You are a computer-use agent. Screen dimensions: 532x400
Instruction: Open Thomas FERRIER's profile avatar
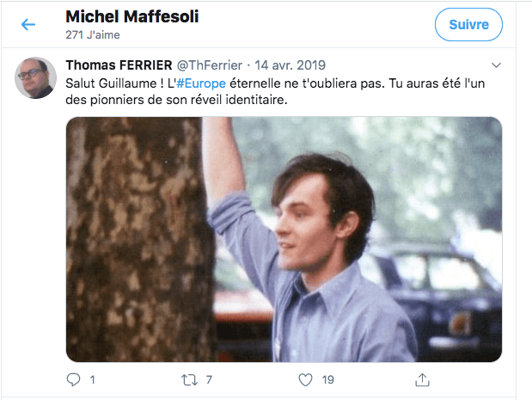(x=37, y=79)
